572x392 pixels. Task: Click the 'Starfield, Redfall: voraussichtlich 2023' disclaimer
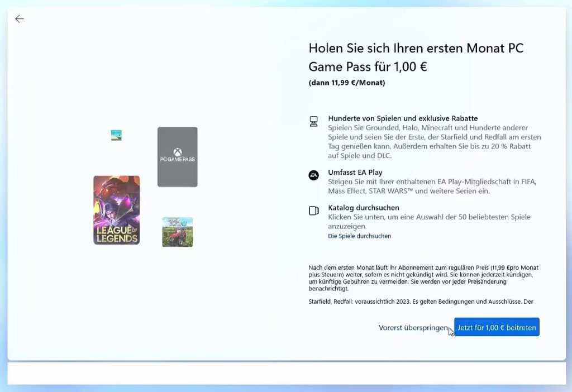pyautogui.click(x=421, y=302)
